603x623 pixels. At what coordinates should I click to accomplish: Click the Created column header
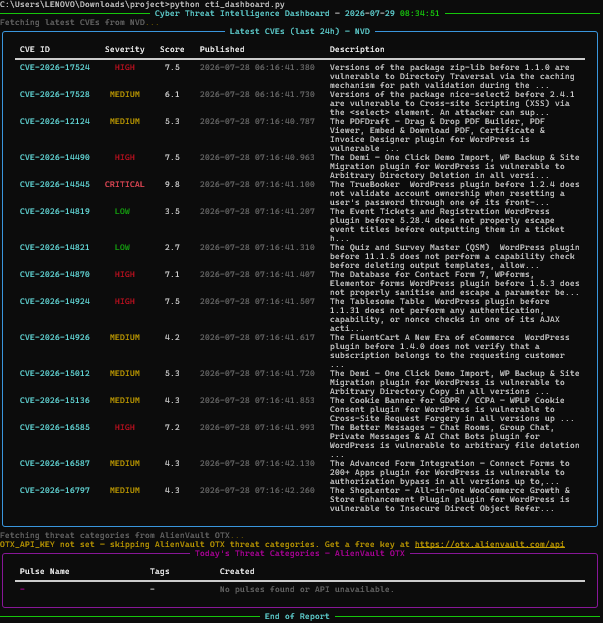[237, 571]
